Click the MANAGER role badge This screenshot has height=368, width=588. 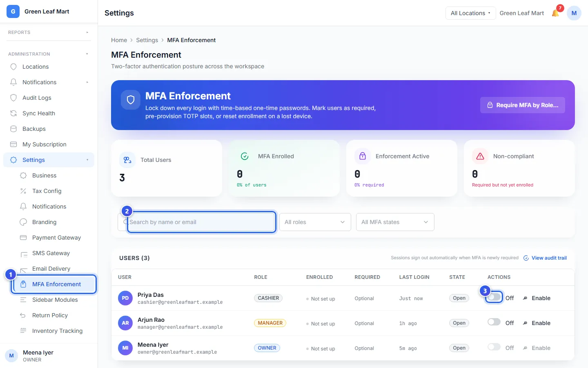270,323
